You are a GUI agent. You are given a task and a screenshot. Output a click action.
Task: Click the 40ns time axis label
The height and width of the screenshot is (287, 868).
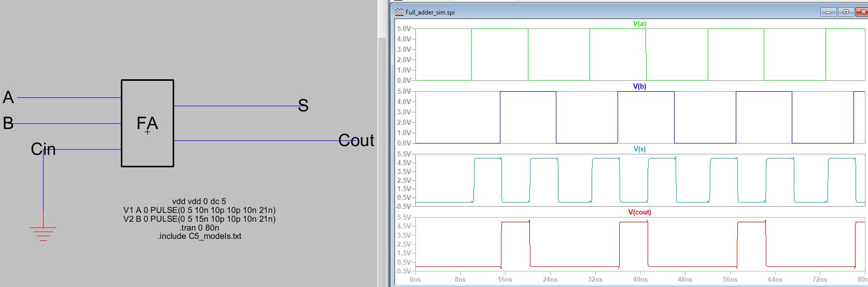640,279
